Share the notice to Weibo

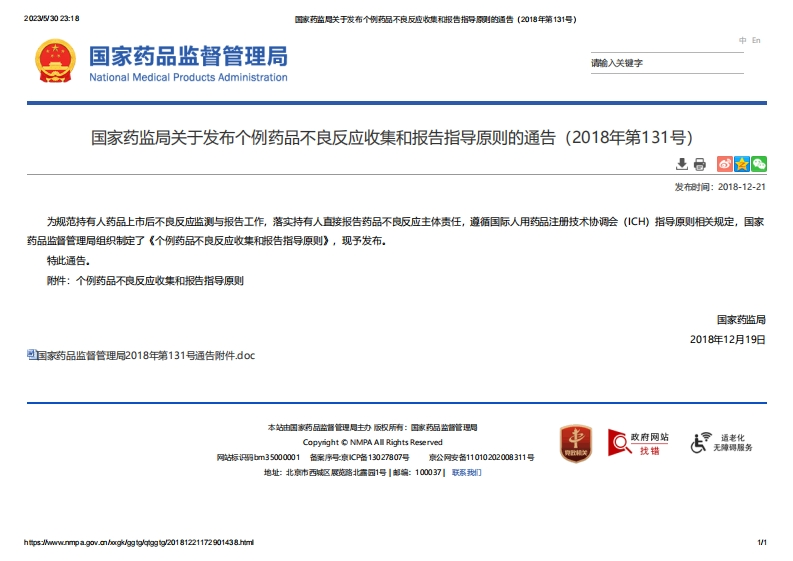click(725, 164)
